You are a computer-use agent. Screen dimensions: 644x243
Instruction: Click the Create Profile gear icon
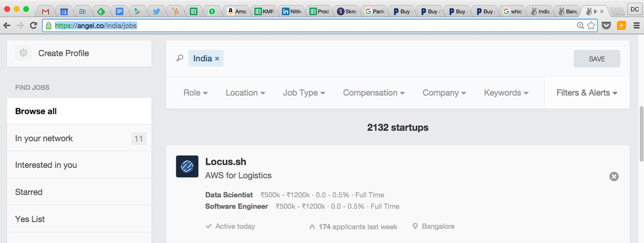point(23,53)
